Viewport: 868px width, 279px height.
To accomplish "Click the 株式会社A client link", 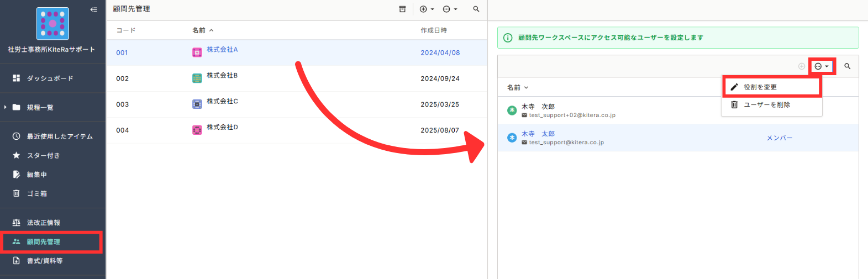I will [x=222, y=50].
